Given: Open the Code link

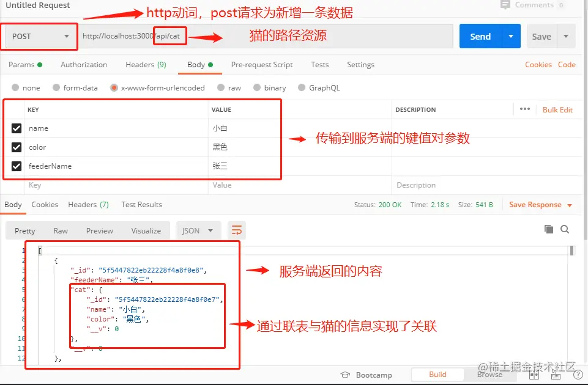Looking at the screenshot, I should click(x=567, y=64).
